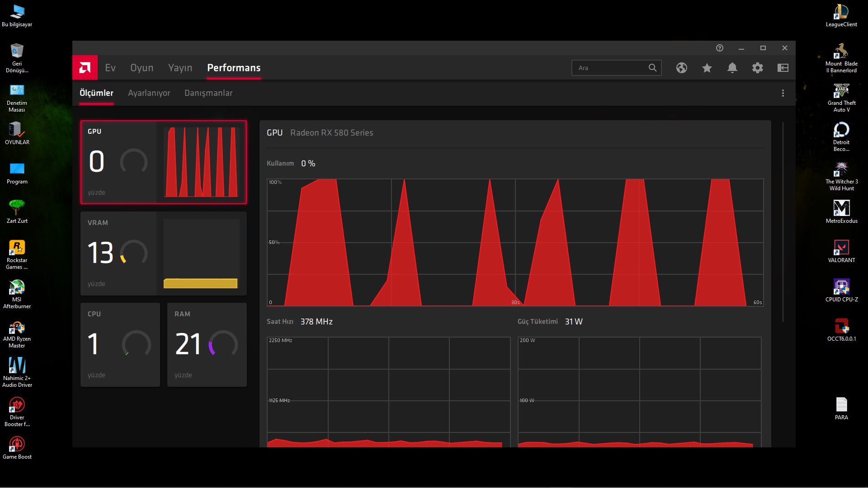Open Zart Zurt desktop icon
This screenshot has height=488, width=868.
(x=17, y=212)
